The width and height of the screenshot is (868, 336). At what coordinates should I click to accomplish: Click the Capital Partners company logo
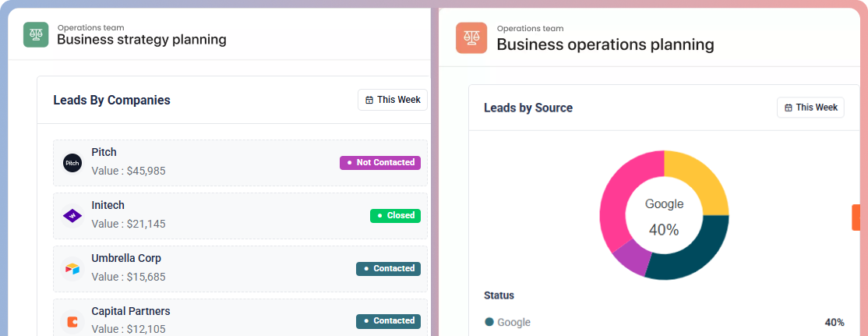point(72,321)
